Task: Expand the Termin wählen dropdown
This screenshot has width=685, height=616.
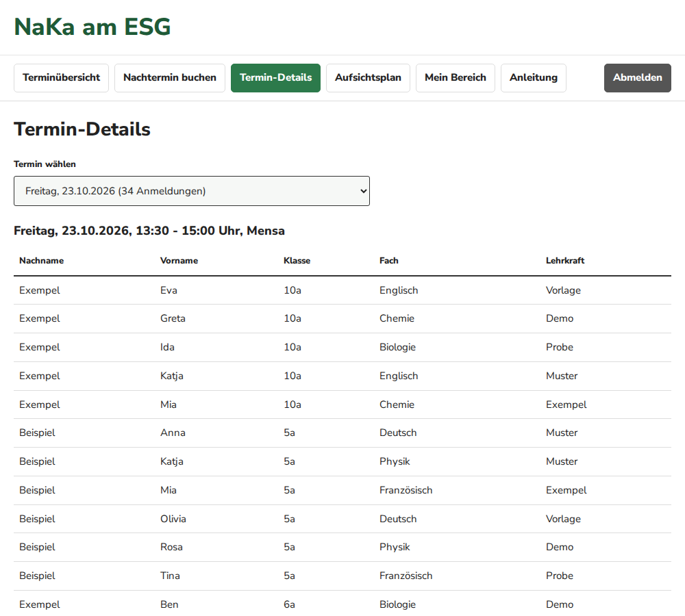Action: pos(192,191)
